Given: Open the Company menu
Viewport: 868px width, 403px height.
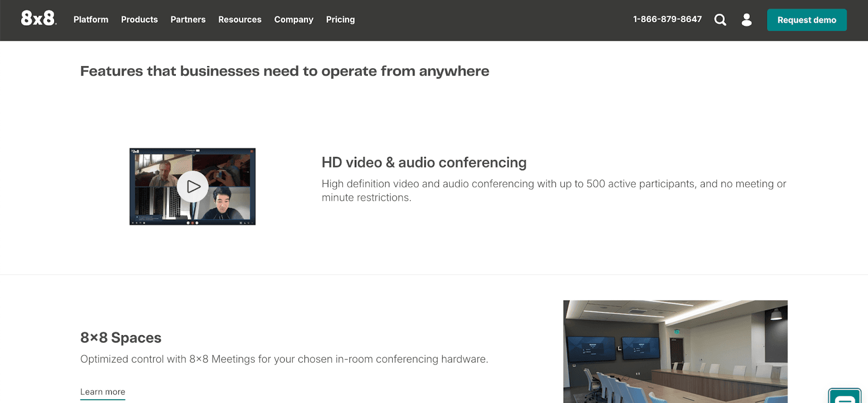Looking at the screenshot, I should [x=293, y=20].
